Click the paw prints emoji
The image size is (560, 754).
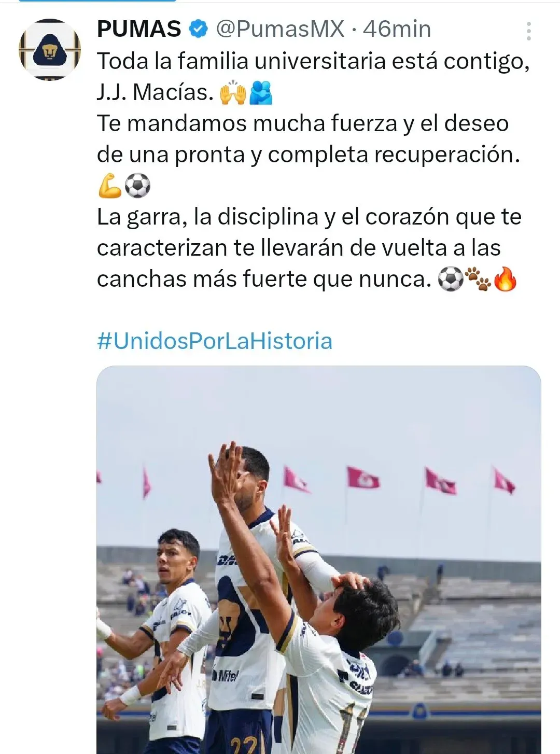click(x=478, y=279)
